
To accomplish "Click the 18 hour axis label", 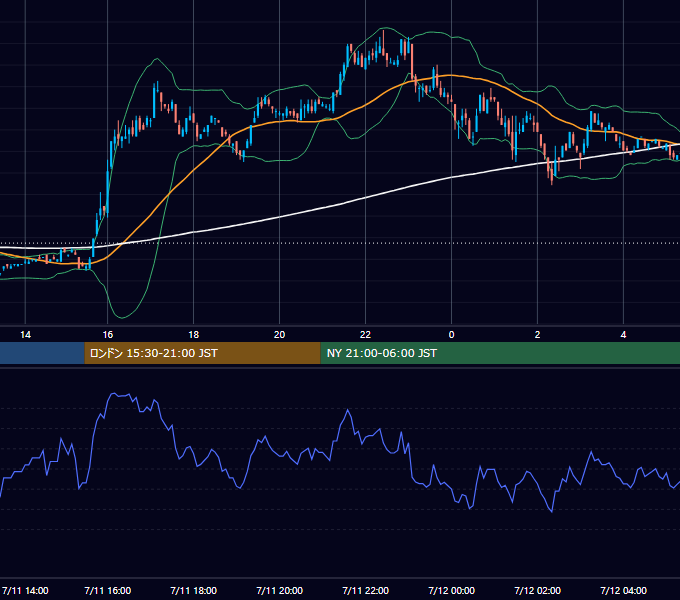I will click(x=193, y=335).
